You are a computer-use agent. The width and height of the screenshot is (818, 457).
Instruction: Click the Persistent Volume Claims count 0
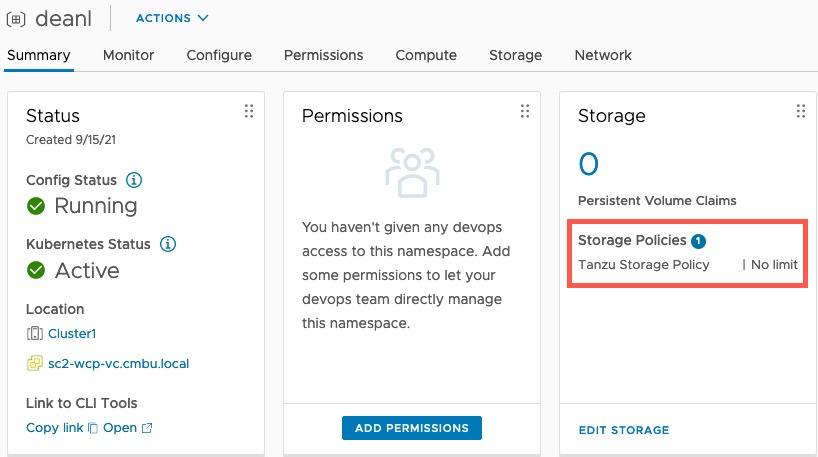(588, 164)
